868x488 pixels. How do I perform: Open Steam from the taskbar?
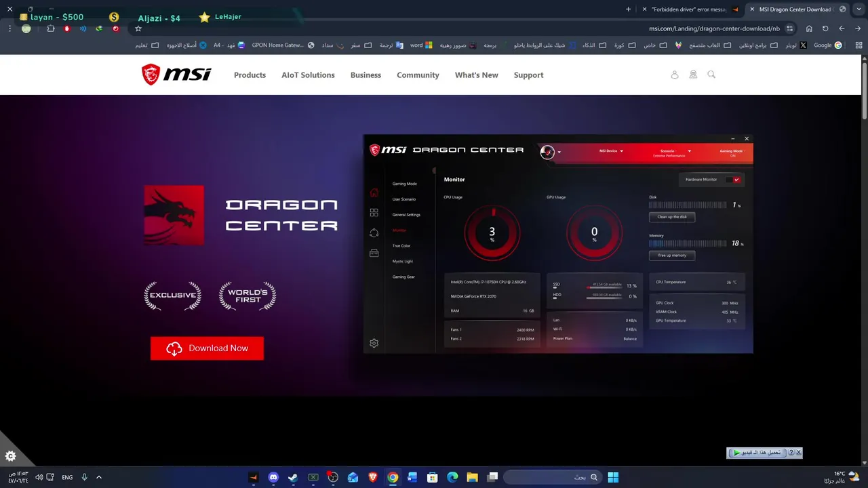293,477
